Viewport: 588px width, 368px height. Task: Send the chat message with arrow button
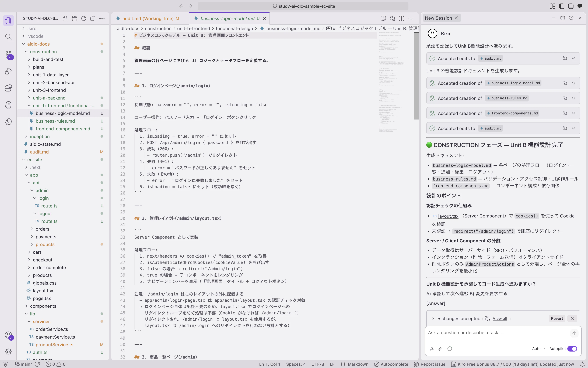tap(574, 333)
